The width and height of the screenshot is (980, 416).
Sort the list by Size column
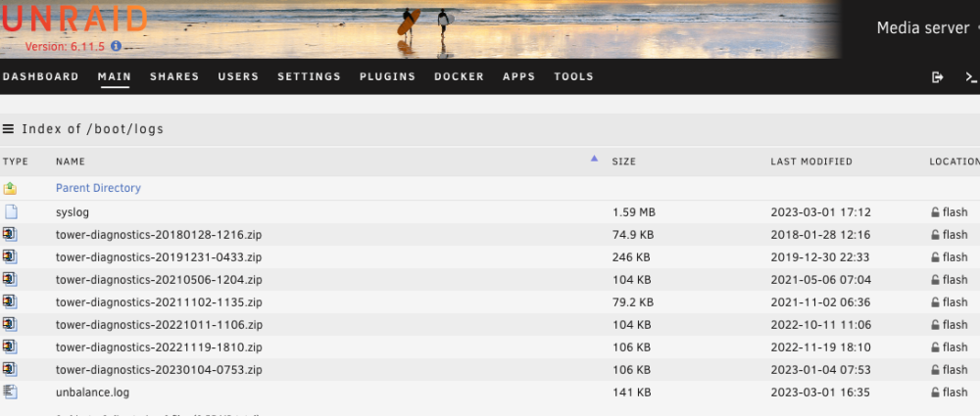pyautogui.click(x=623, y=162)
